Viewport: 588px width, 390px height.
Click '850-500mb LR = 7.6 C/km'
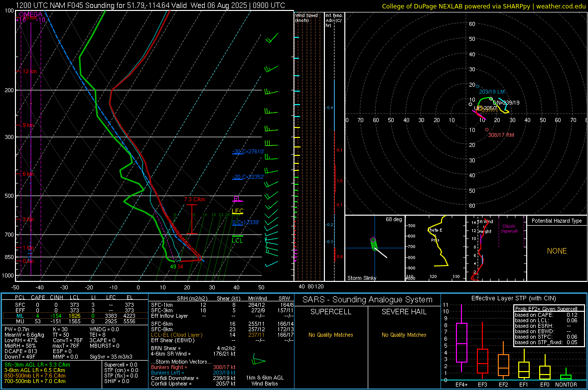point(35,376)
